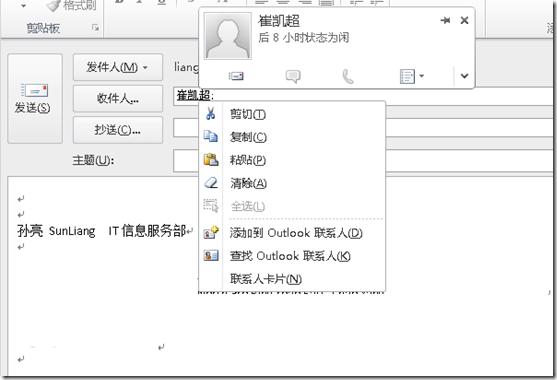Start instant message from contact card
This screenshot has width=557, height=380.
click(x=293, y=76)
